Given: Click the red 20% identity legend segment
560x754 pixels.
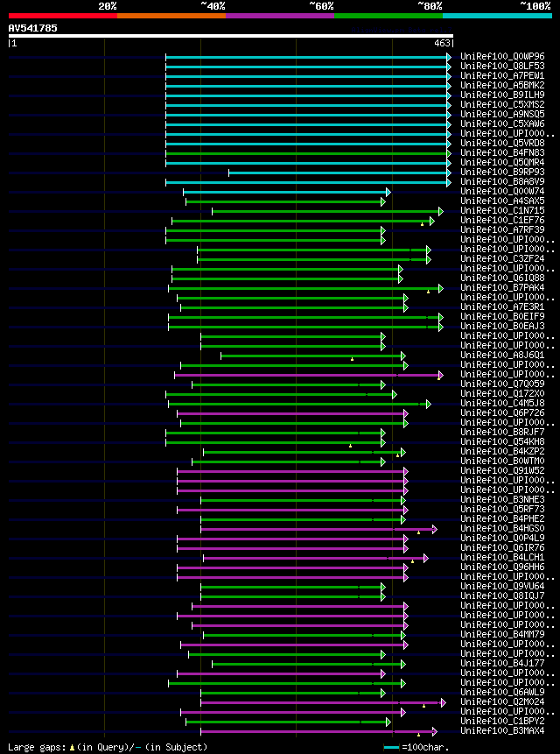Looking at the screenshot, I should 63,16.
